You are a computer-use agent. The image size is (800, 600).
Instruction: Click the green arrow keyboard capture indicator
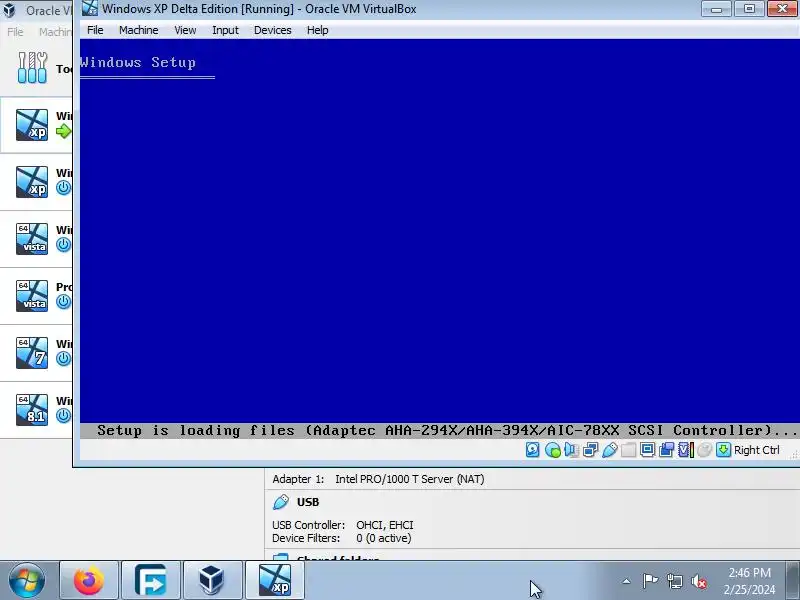(x=723, y=449)
